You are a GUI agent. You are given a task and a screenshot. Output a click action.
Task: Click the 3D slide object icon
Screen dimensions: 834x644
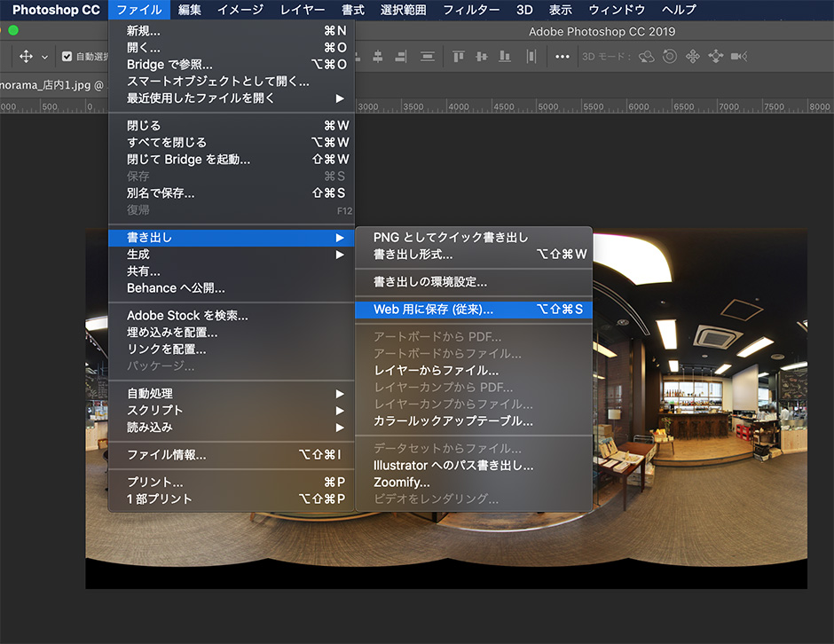[715, 56]
